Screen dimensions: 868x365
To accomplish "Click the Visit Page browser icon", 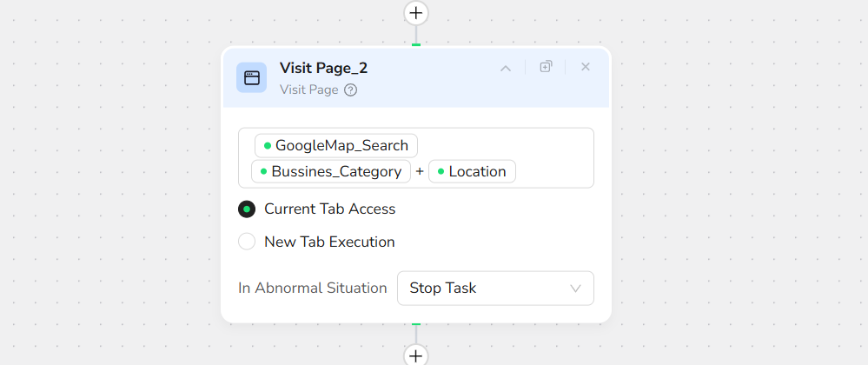I will tap(252, 77).
